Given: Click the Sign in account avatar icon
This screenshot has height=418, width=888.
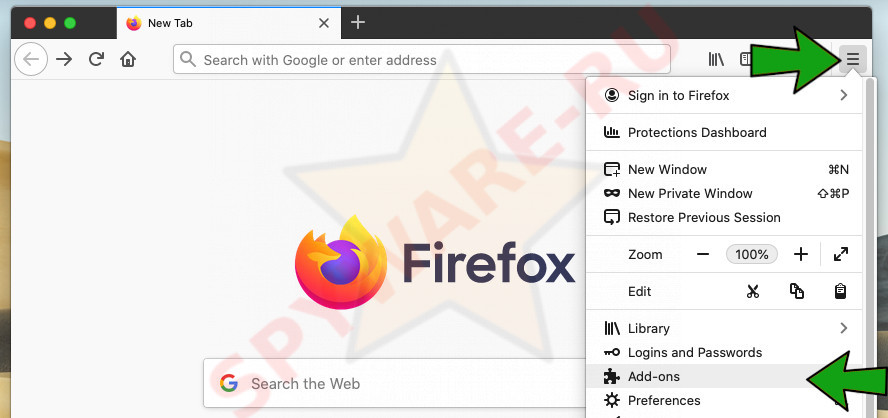Looking at the screenshot, I should (x=612, y=95).
